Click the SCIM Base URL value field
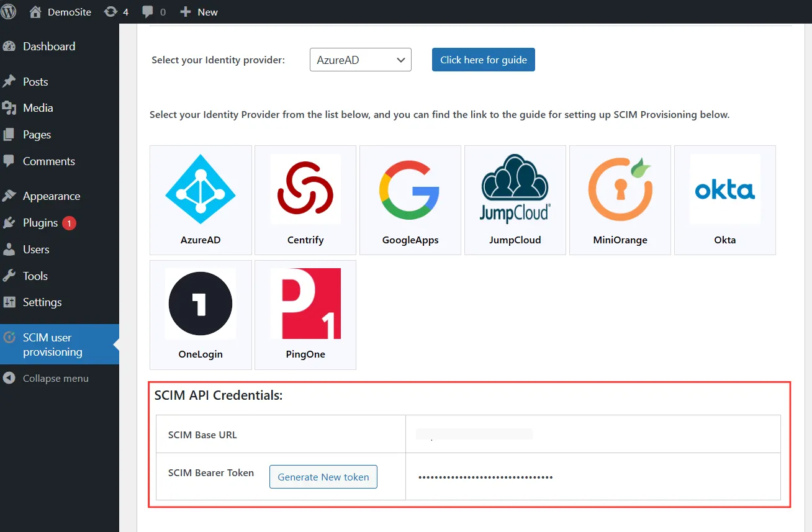This screenshot has height=532, width=812. 475,434
